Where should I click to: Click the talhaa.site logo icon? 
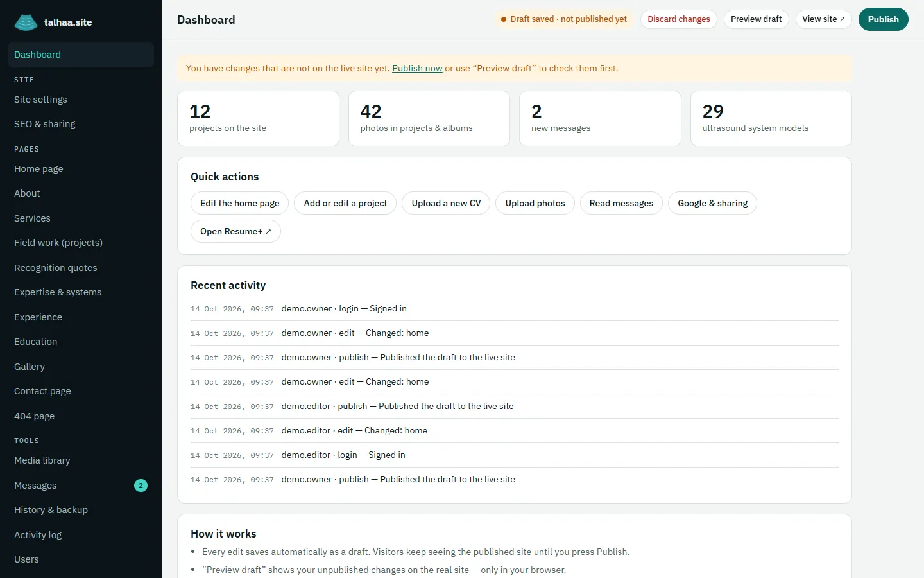[x=26, y=22]
